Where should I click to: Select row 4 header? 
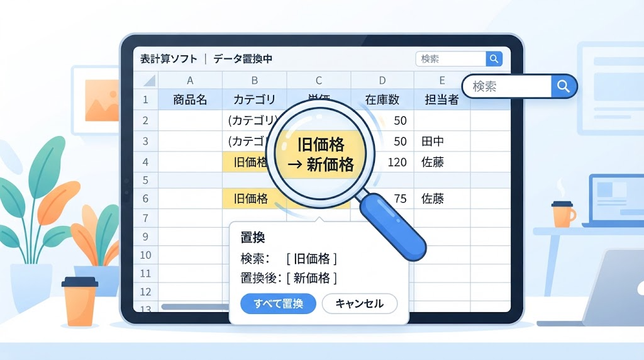[145, 162]
